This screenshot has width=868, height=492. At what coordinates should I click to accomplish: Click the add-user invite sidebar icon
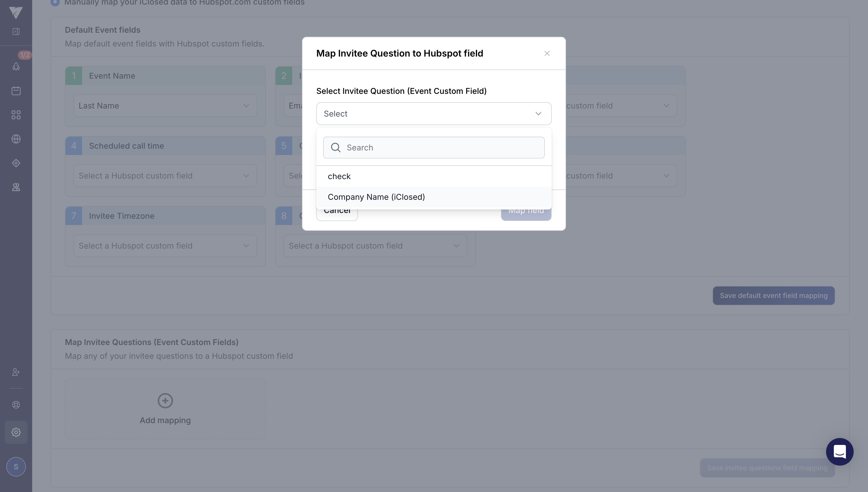point(16,372)
